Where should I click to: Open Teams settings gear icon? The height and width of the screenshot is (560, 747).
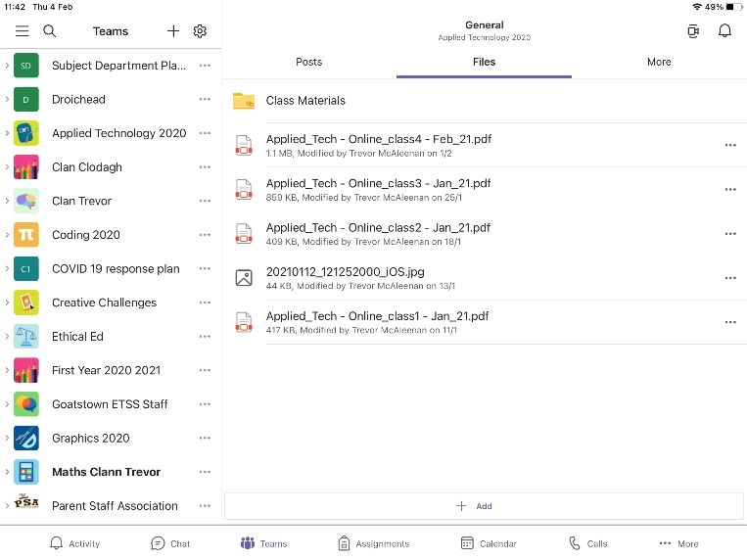pos(200,31)
